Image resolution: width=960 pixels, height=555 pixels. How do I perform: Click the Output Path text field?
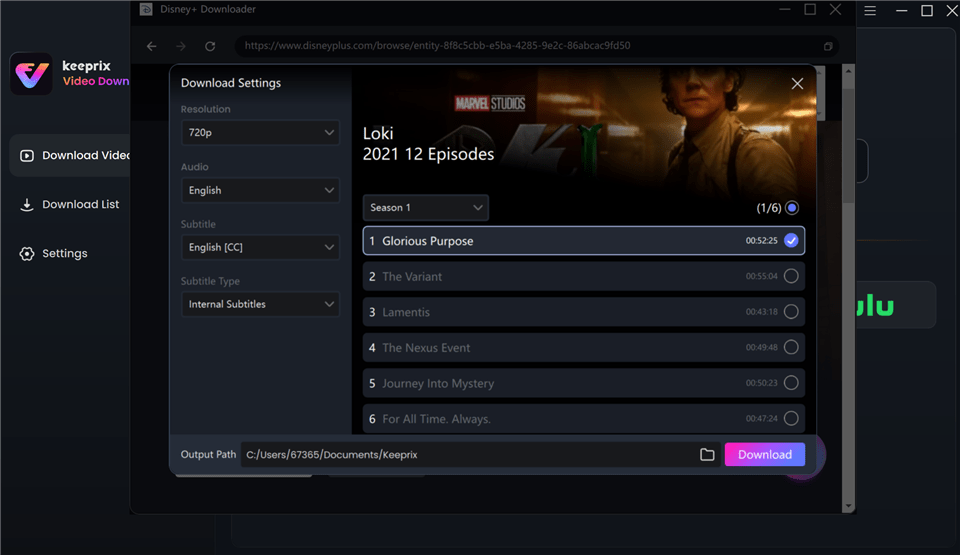tap(465, 455)
